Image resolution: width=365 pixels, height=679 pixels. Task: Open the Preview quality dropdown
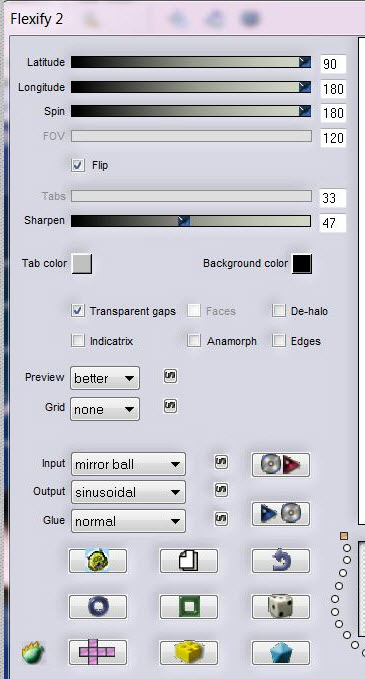click(105, 378)
